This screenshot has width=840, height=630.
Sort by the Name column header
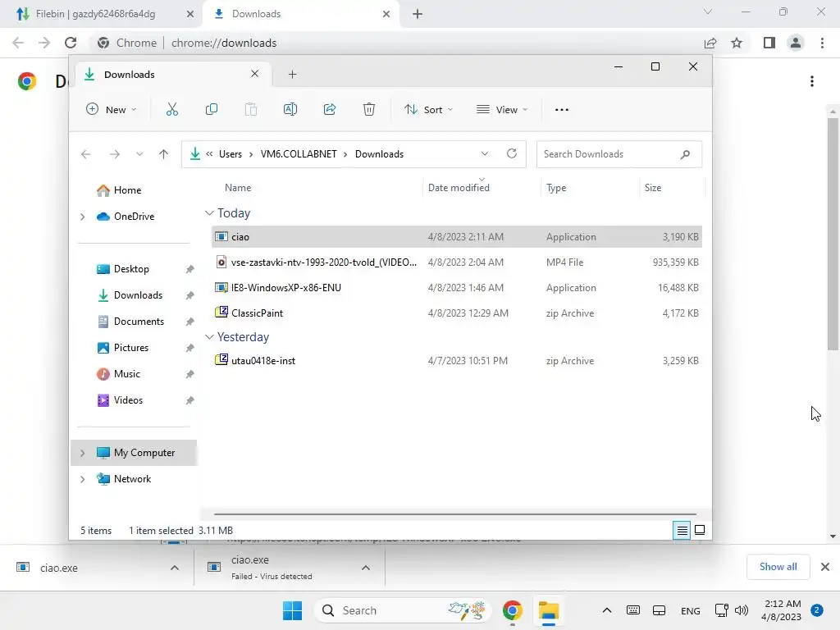point(237,188)
